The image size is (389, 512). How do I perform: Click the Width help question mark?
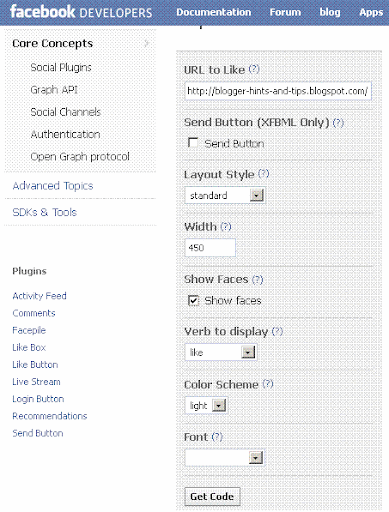tap(226, 227)
